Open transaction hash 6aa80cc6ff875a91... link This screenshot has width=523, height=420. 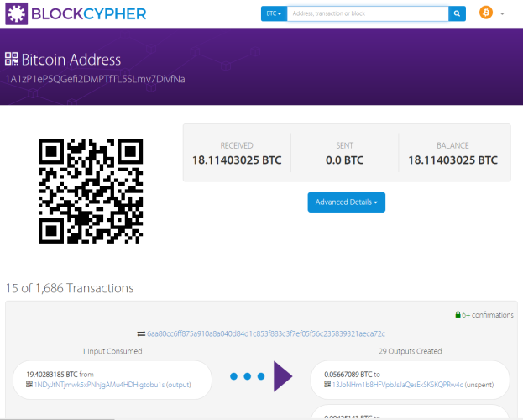click(x=266, y=333)
